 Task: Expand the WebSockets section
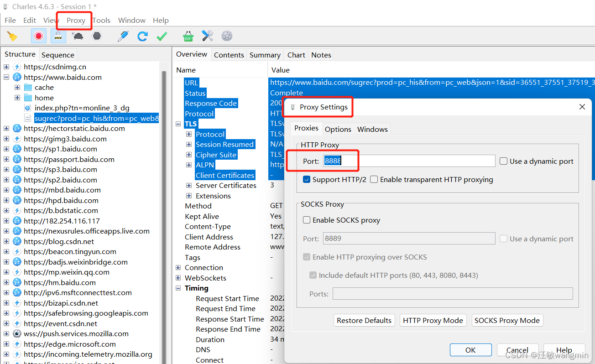tap(178, 278)
